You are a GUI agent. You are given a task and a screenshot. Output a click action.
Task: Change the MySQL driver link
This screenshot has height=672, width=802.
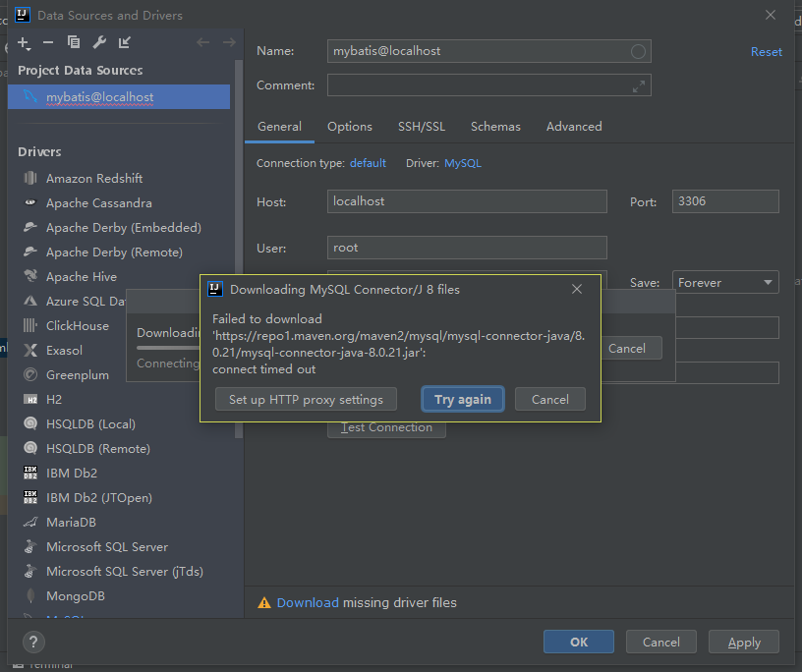pos(462,163)
